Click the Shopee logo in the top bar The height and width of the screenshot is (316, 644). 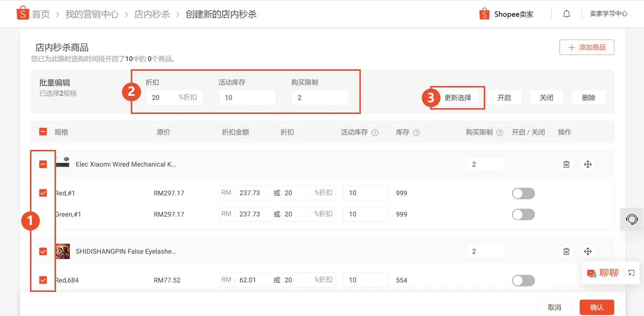23,13
